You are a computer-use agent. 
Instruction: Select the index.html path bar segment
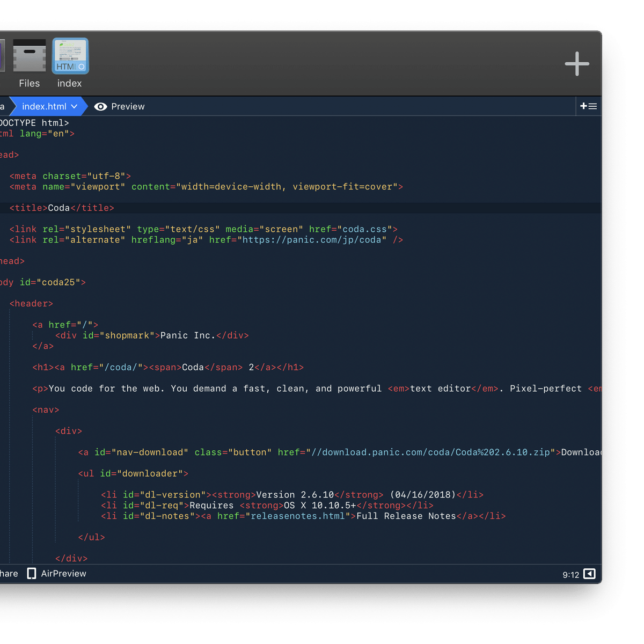coord(44,107)
